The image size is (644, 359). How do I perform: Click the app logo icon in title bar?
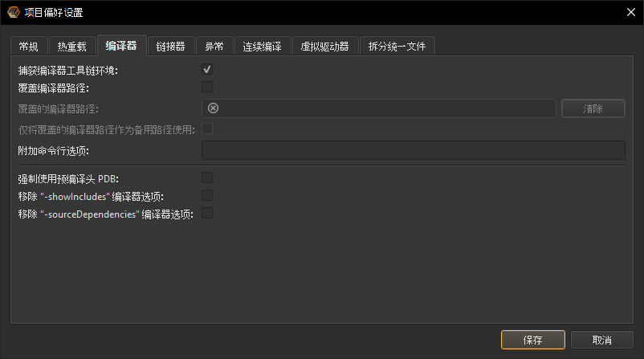14,12
